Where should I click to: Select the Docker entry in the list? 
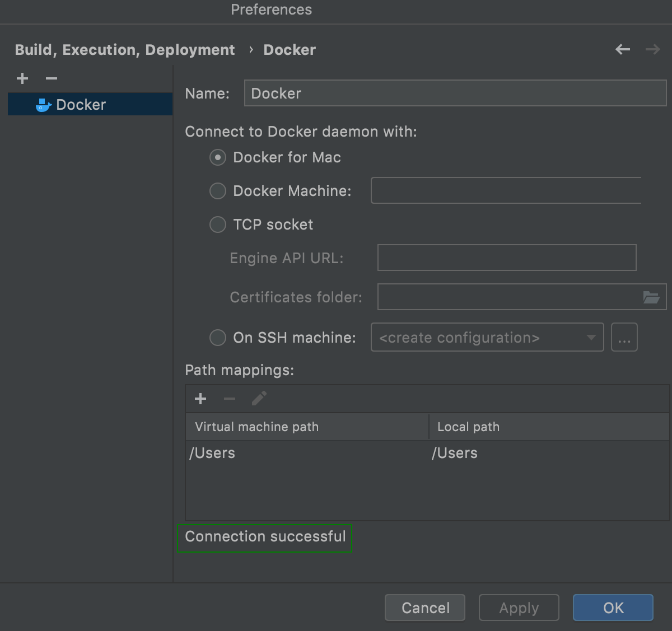(90, 105)
